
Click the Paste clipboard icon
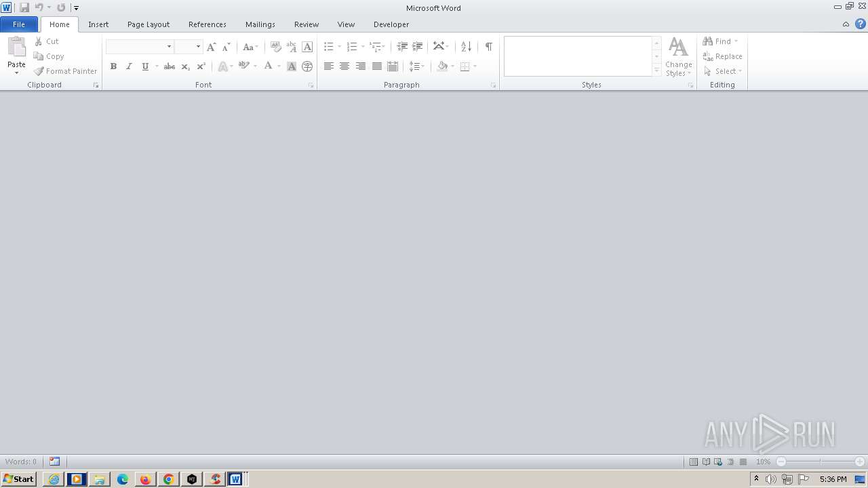pos(16,47)
